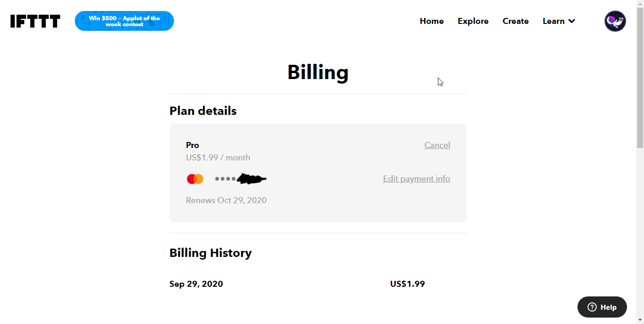Open the Sep 29, 2020 billing entry
This screenshot has width=644, height=324.
coord(196,284)
